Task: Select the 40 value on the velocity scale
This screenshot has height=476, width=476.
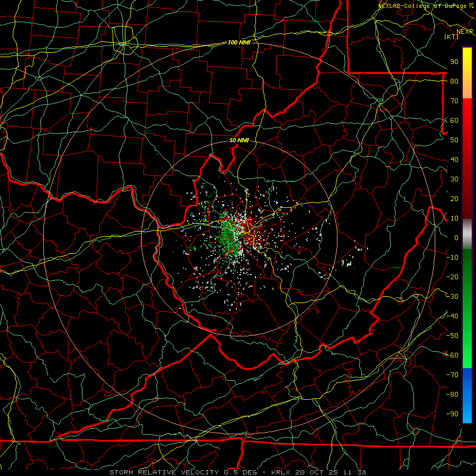Action: (454, 159)
